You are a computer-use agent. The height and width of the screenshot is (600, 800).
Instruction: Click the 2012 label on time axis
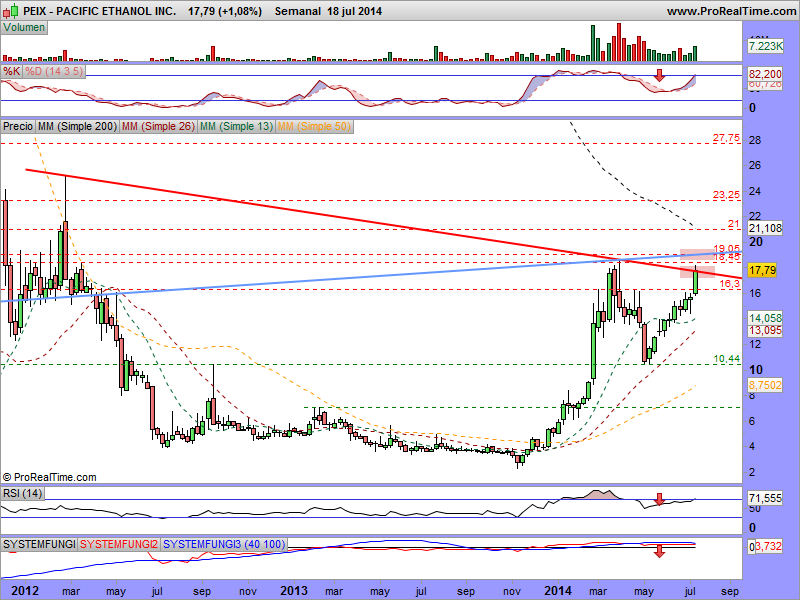pos(25,591)
